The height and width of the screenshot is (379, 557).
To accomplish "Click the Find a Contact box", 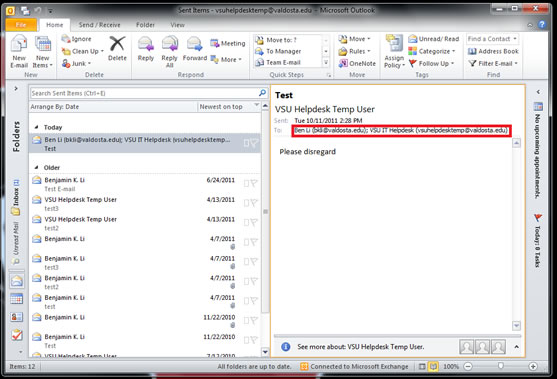I will point(492,39).
